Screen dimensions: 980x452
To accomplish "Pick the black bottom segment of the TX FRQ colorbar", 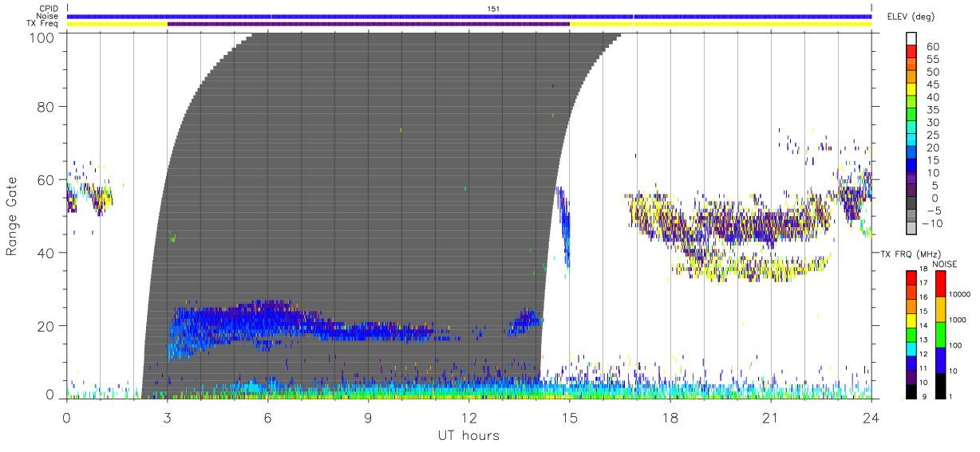I will (x=911, y=391).
